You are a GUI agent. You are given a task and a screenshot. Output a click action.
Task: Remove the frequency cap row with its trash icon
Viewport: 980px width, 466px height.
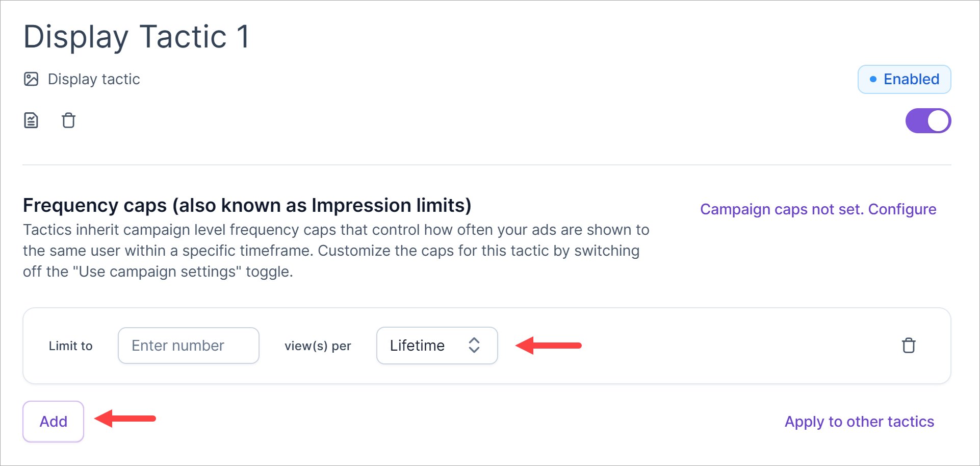908,346
